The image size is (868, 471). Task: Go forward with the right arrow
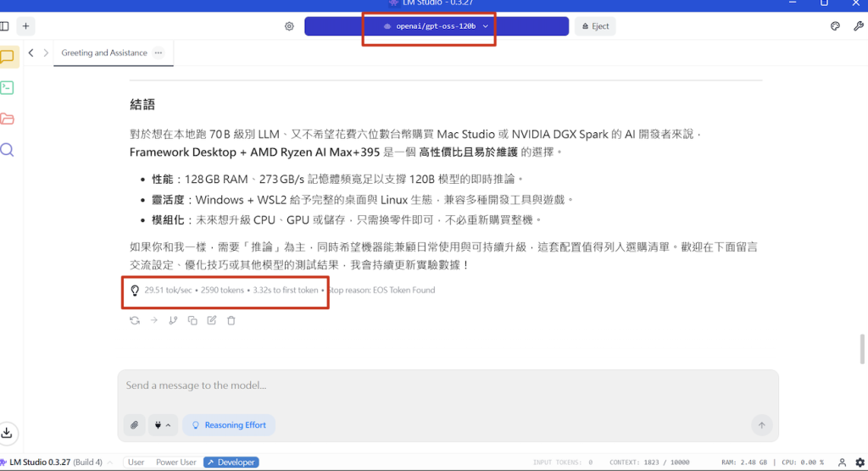coord(46,53)
